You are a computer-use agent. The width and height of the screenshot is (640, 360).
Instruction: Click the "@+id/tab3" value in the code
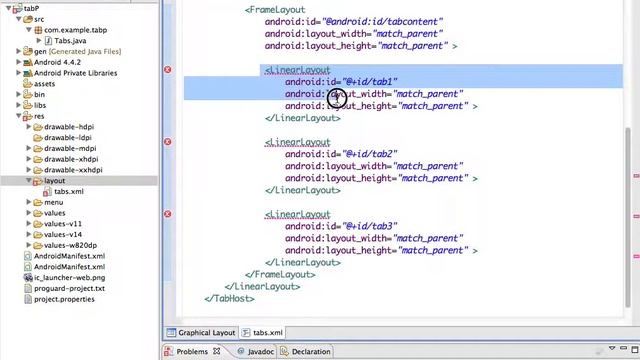pyautogui.click(x=369, y=226)
